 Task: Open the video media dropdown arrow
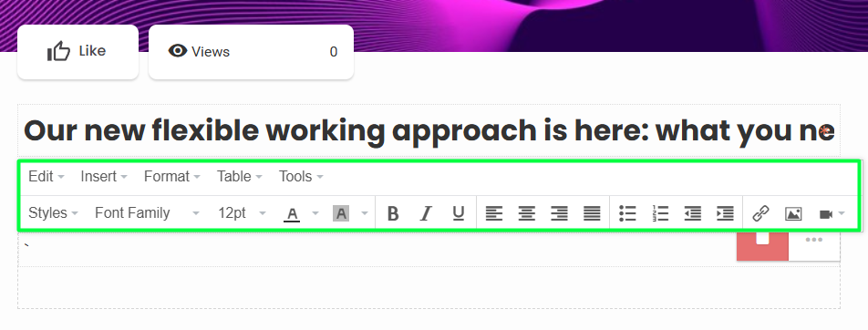[x=842, y=213]
